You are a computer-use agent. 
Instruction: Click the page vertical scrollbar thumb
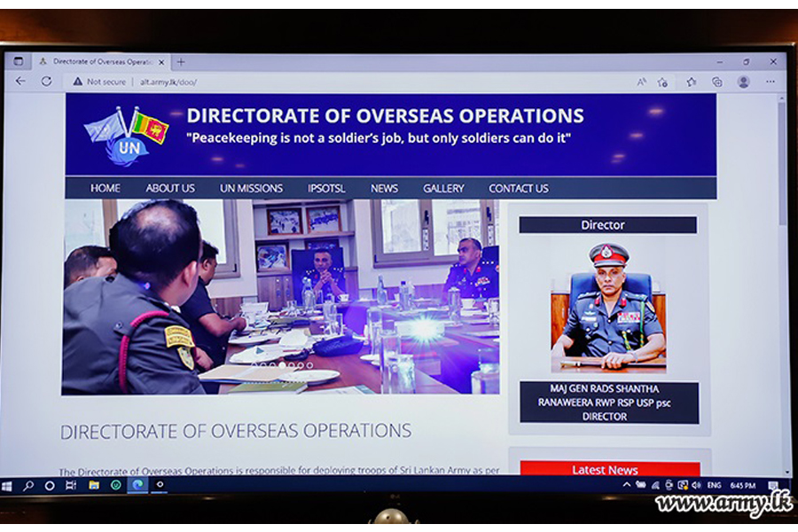783,163
